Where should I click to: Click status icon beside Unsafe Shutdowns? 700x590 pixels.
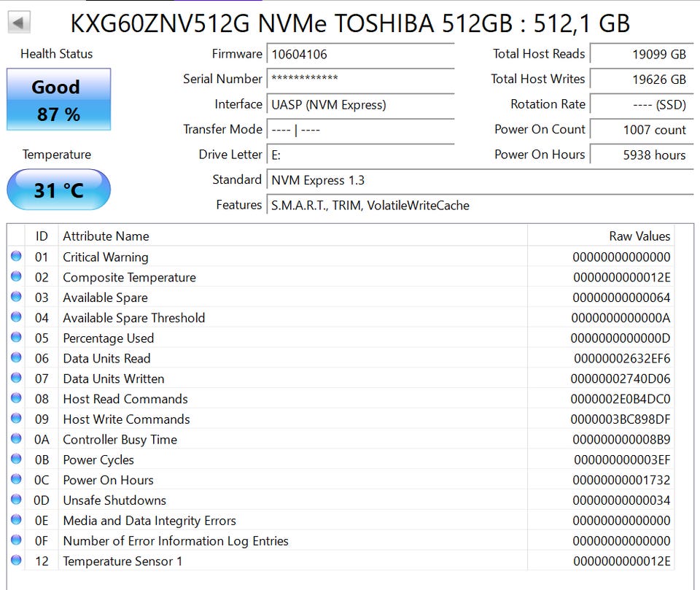coord(16,500)
